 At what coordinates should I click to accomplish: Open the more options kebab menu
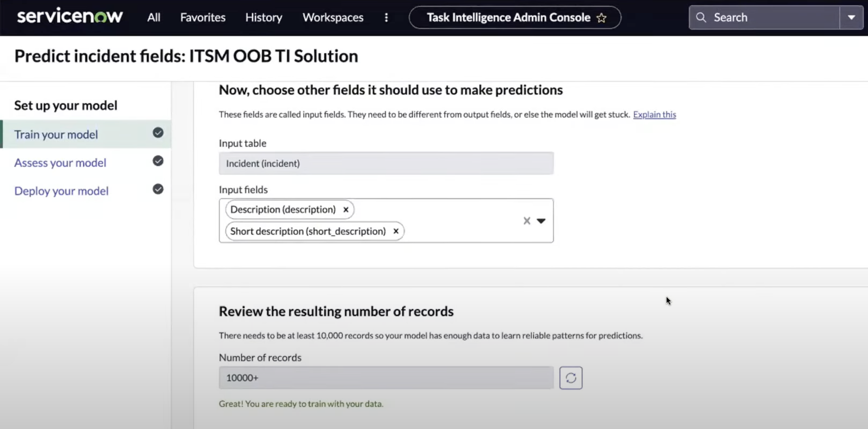pyautogui.click(x=386, y=18)
